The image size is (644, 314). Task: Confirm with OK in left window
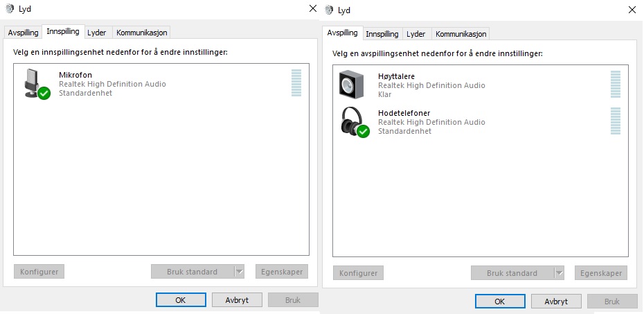(x=181, y=300)
